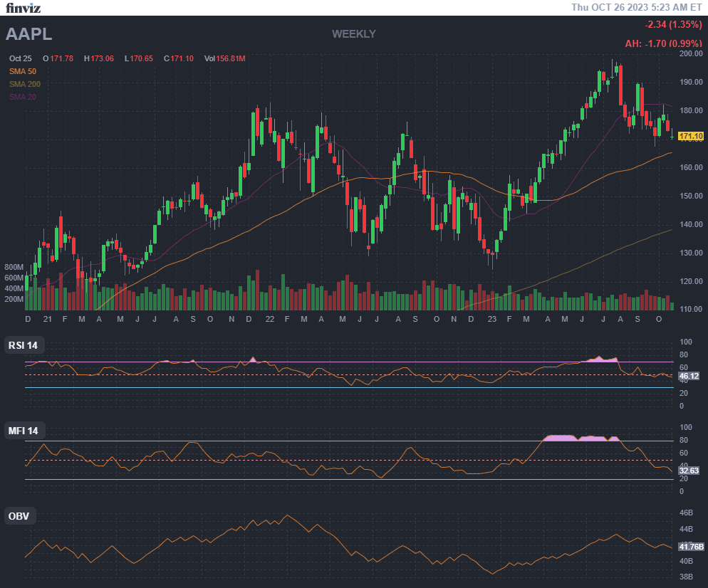Click the WEEKLY timeframe label
The image size is (708, 588).
[x=353, y=33]
